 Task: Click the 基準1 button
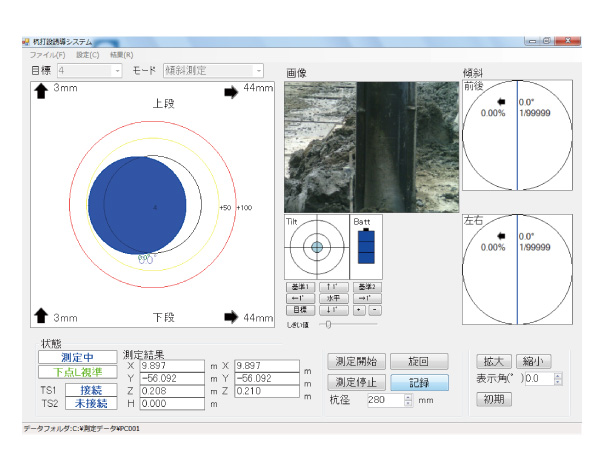click(x=300, y=287)
